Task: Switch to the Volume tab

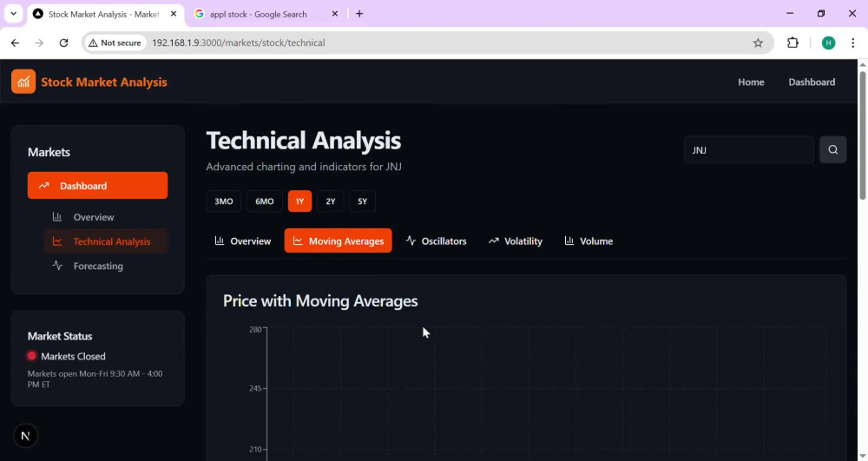Action: tap(589, 240)
